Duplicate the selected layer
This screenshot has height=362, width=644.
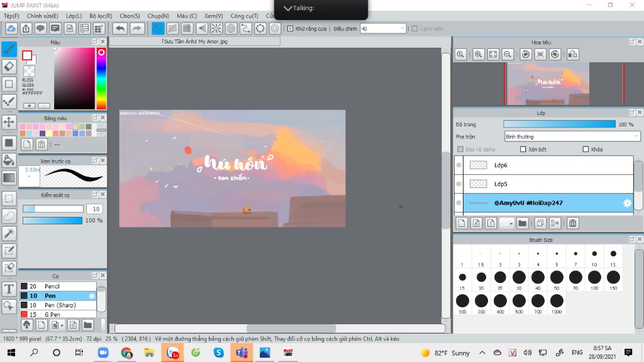tap(540, 223)
